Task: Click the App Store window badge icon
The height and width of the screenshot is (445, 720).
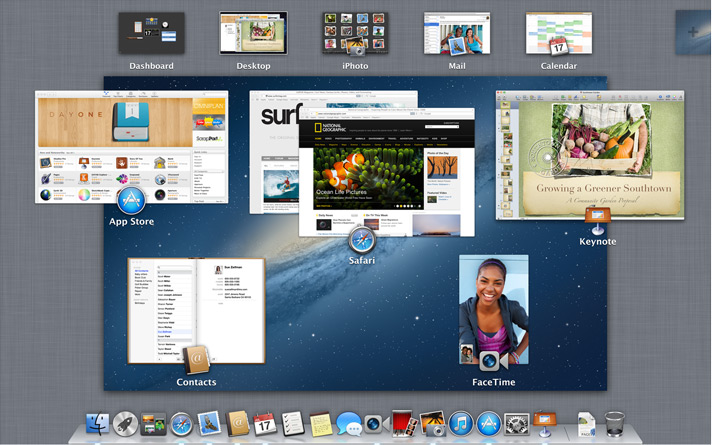Action: tap(131, 199)
